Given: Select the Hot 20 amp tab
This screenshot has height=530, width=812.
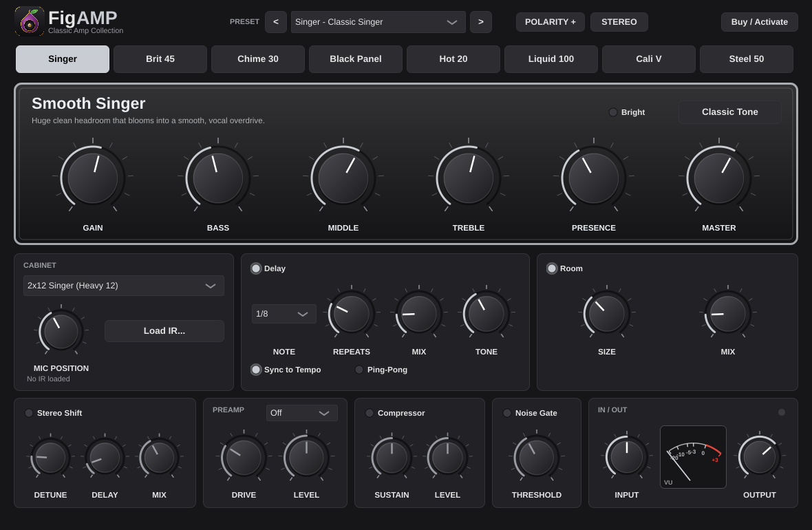Looking at the screenshot, I should click(x=453, y=59).
